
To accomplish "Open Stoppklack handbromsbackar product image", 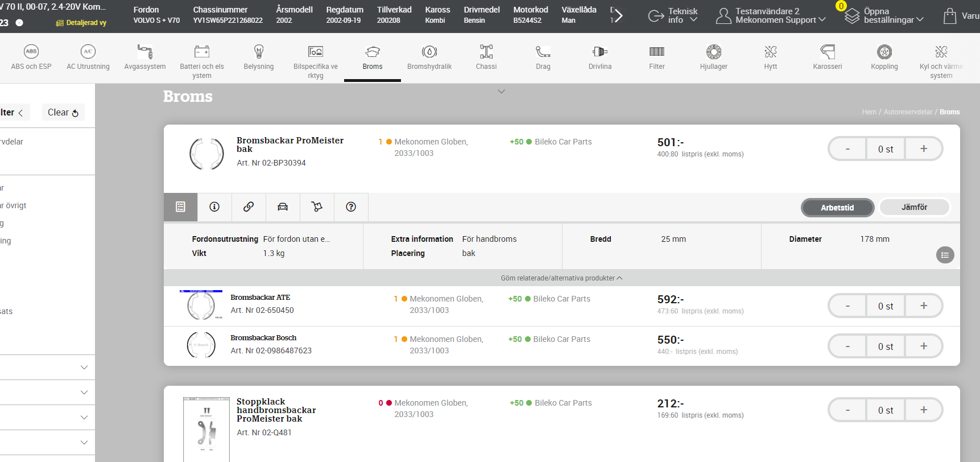I will point(206,430).
